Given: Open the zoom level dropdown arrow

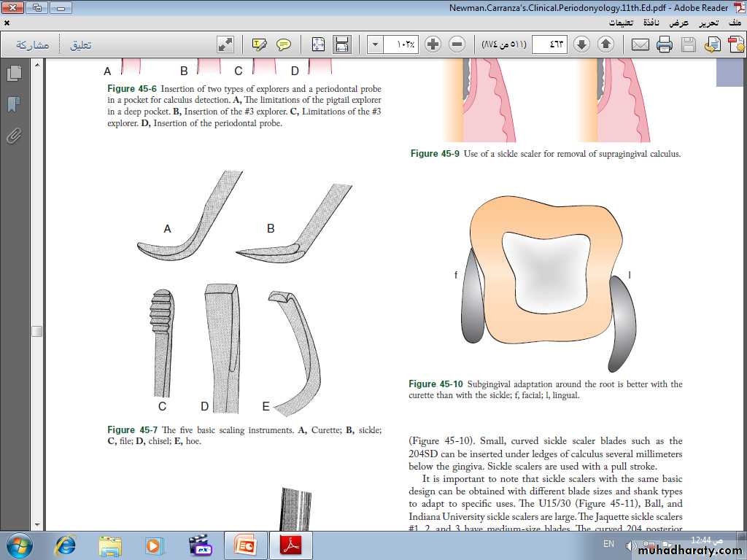Looking at the screenshot, I should [375, 44].
